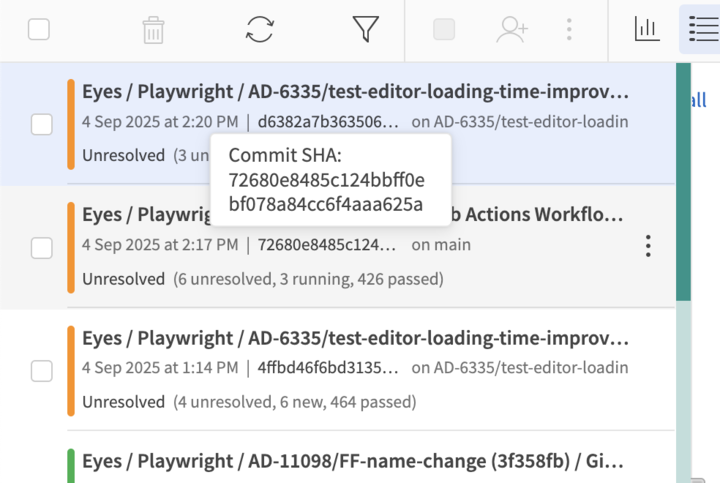
Task: Check the 2:17 PM batch checkbox
Action: tap(42, 248)
